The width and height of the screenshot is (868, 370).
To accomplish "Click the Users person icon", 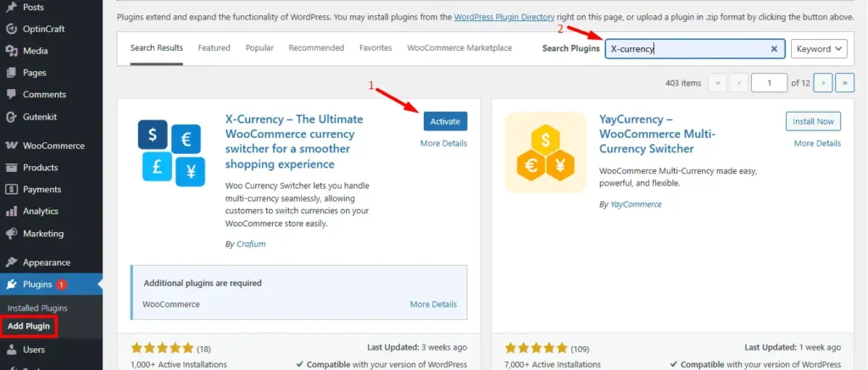I will click(11, 350).
